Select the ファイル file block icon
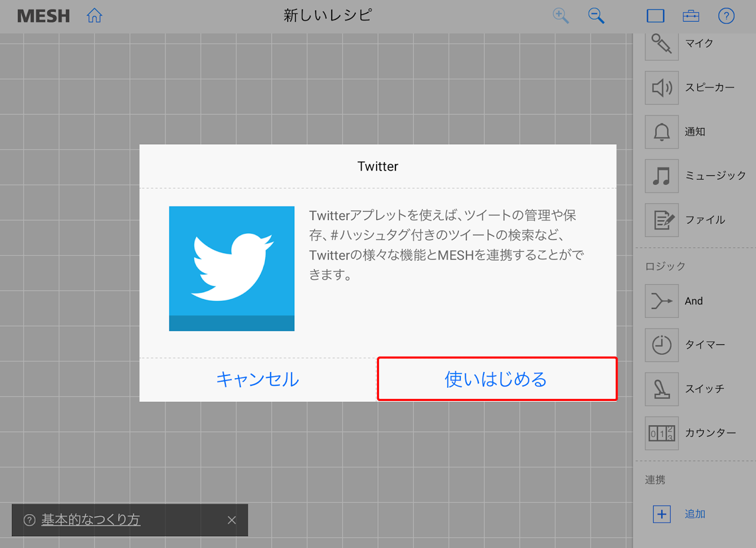This screenshot has height=548, width=756. click(661, 220)
